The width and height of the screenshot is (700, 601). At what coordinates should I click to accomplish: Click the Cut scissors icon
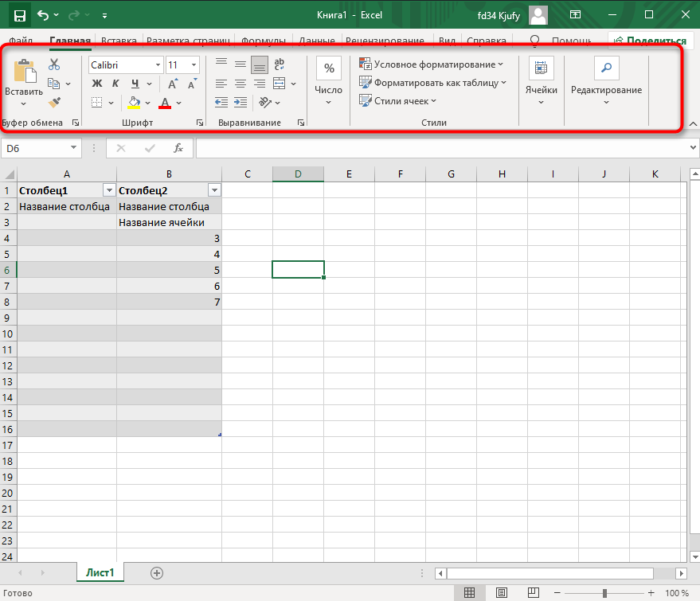point(54,64)
